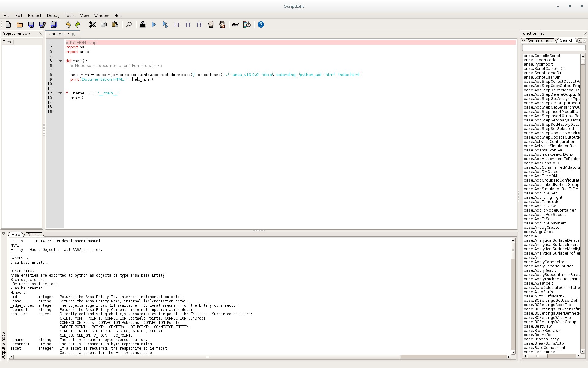The height and width of the screenshot is (368, 588).
Task: Paste using the clipboard icon
Action: [115, 25]
